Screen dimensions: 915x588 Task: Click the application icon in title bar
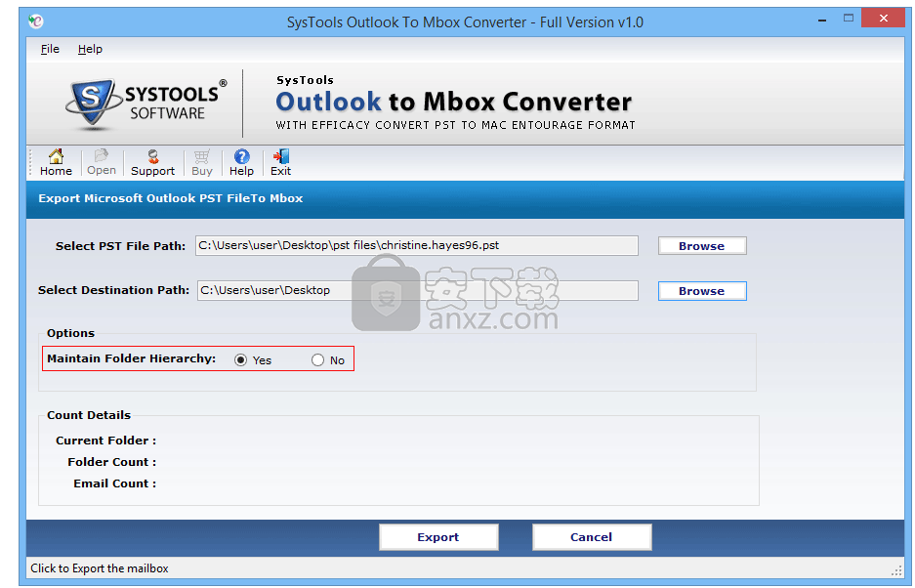[35, 21]
